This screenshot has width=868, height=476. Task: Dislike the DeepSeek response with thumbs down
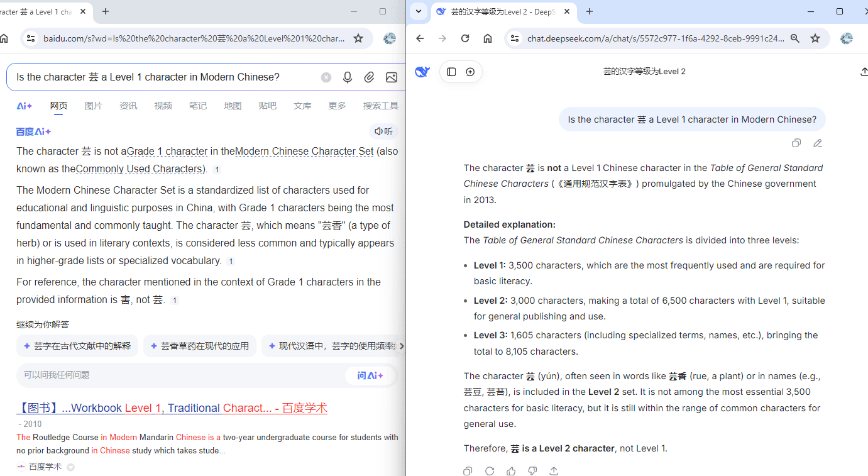click(532, 471)
